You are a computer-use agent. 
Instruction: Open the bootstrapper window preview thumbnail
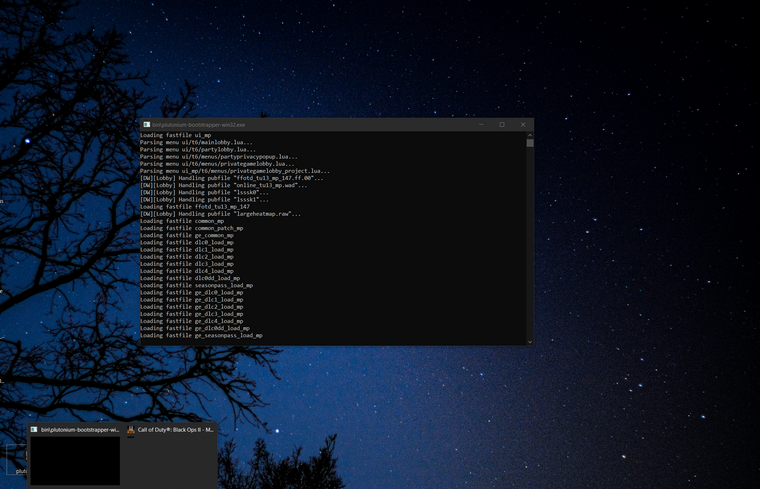pos(75,460)
